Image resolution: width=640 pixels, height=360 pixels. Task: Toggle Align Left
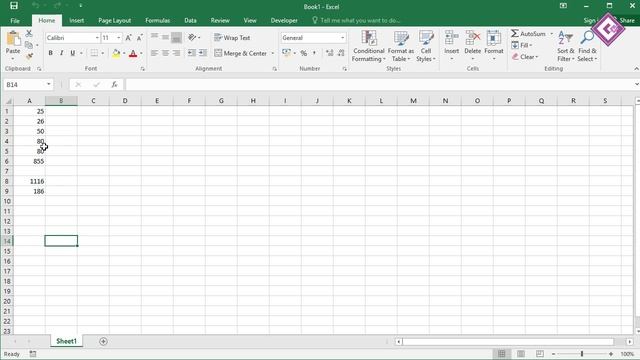pos(154,53)
